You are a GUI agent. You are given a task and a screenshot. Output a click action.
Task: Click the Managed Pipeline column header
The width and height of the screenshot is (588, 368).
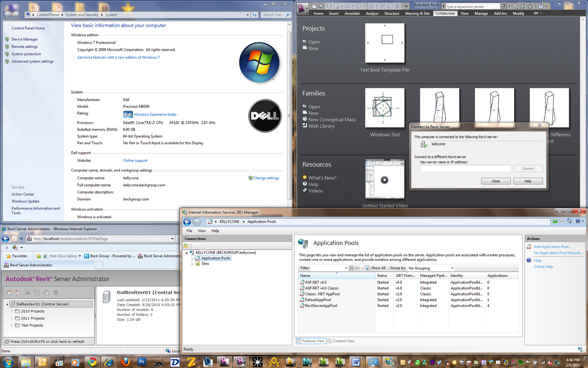tap(434, 276)
